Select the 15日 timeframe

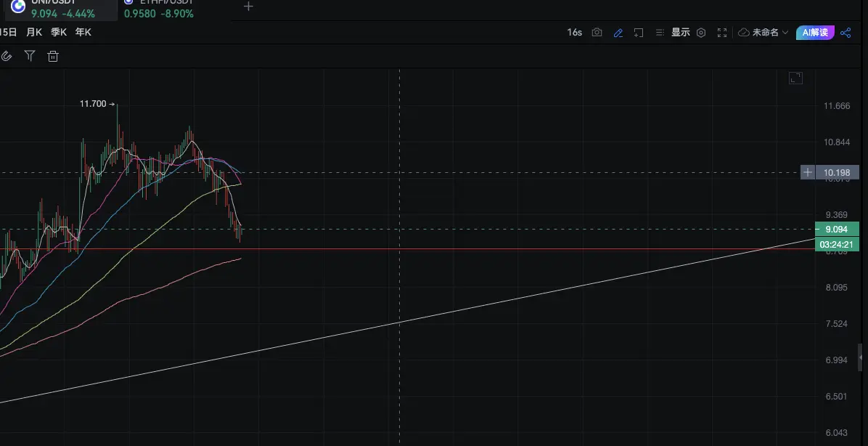[x=8, y=32]
